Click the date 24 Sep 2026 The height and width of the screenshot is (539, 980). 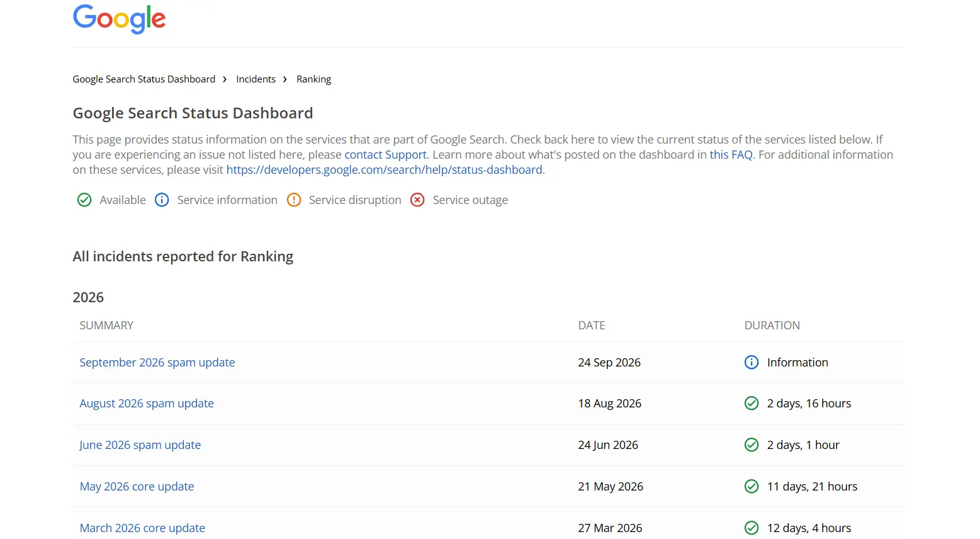pos(609,362)
